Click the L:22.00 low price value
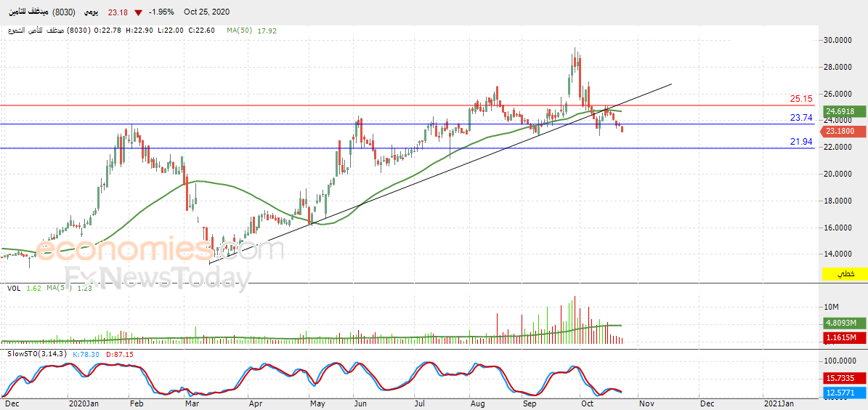The width and height of the screenshot is (868, 410). tap(169, 31)
